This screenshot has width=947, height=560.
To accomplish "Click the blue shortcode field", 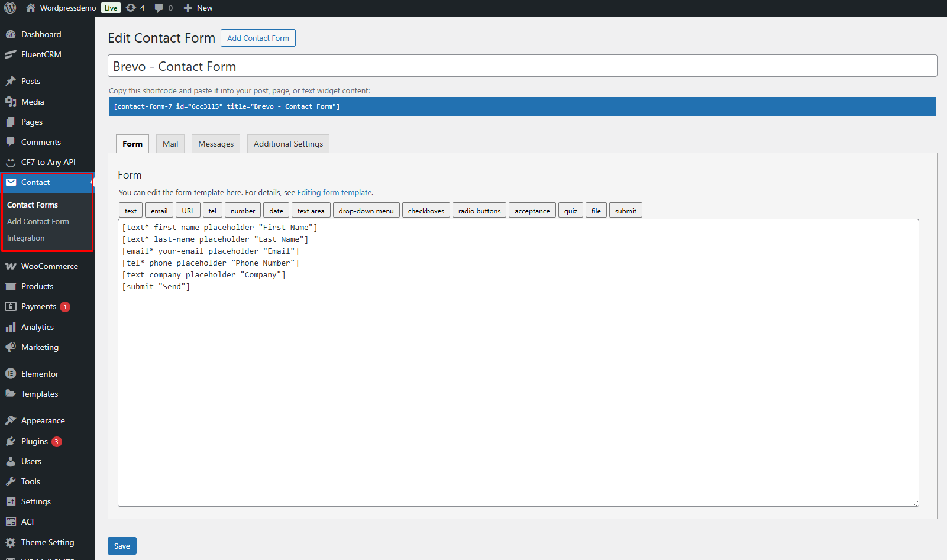I will tap(522, 106).
